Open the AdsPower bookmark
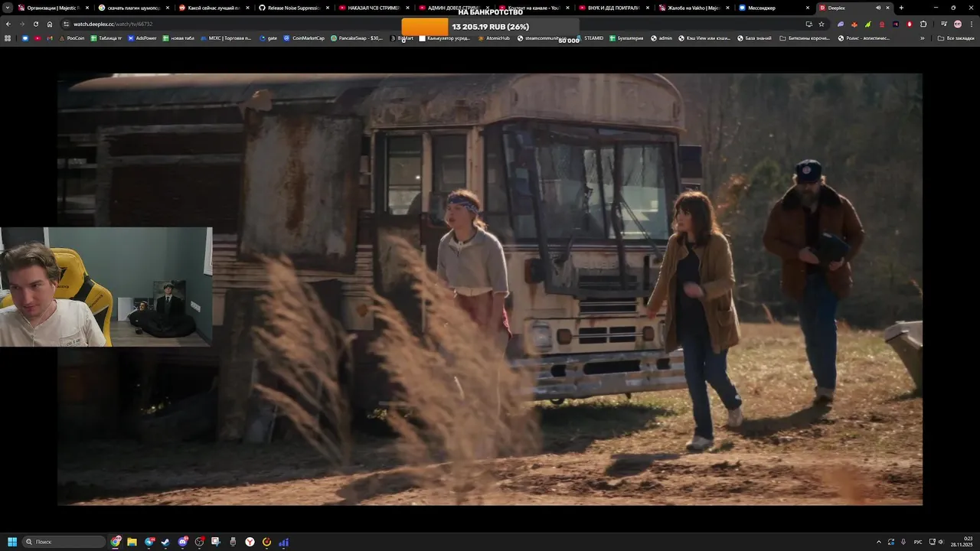980x551 pixels. pos(142,37)
